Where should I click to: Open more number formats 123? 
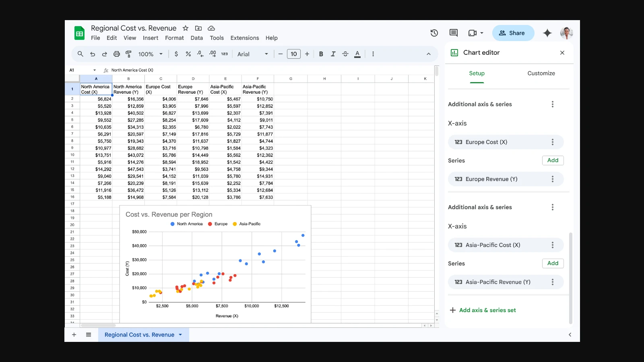tap(225, 54)
